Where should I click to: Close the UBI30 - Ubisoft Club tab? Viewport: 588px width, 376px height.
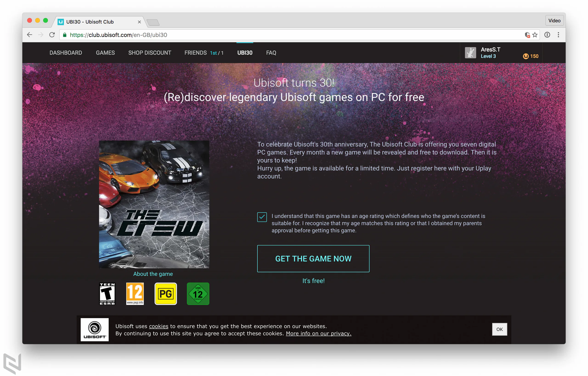coord(139,22)
